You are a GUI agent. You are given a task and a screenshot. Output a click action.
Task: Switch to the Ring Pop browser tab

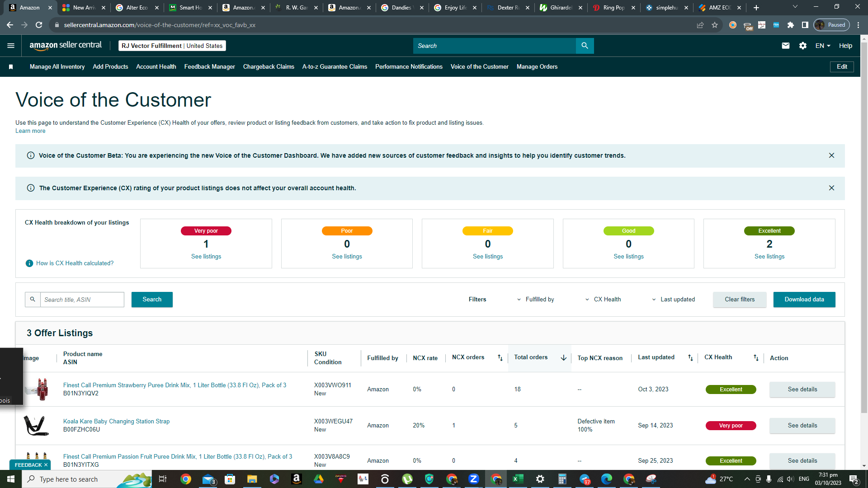(614, 8)
